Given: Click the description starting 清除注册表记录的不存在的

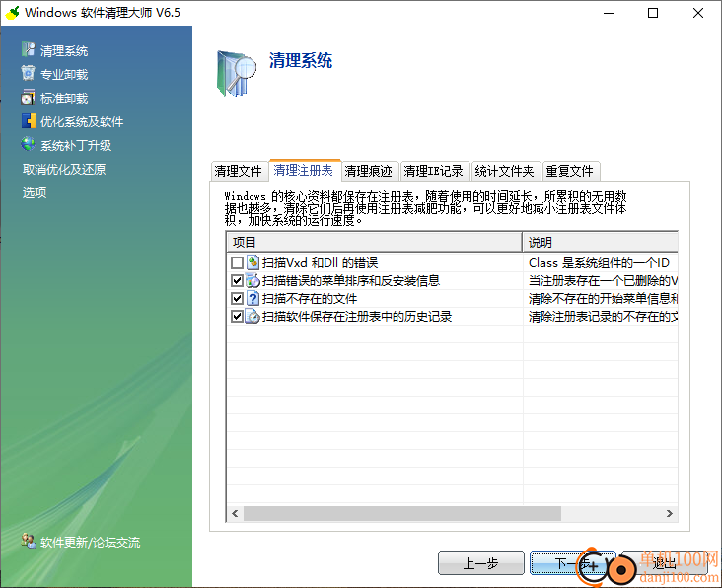Looking at the screenshot, I should pyautogui.click(x=603, y=317).
